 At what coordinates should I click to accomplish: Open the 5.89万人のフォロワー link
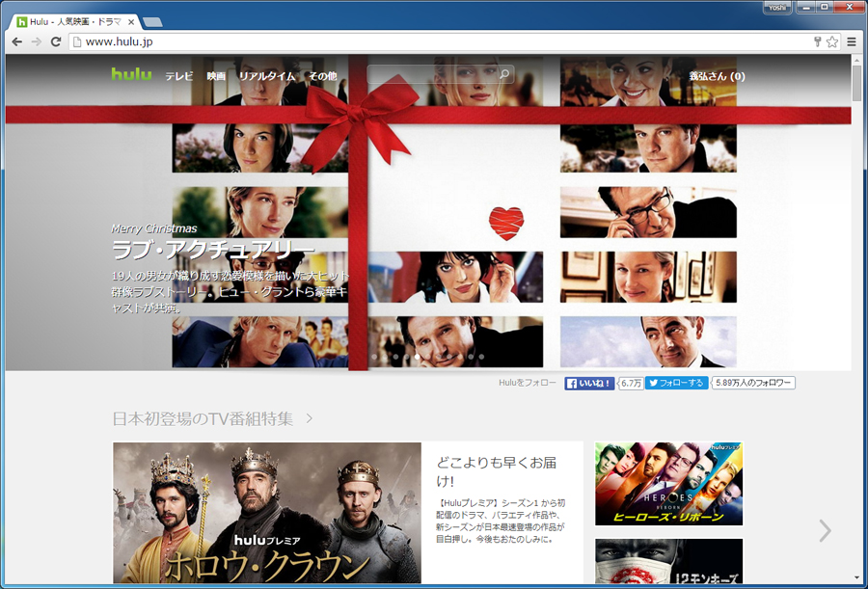point(753,383)
